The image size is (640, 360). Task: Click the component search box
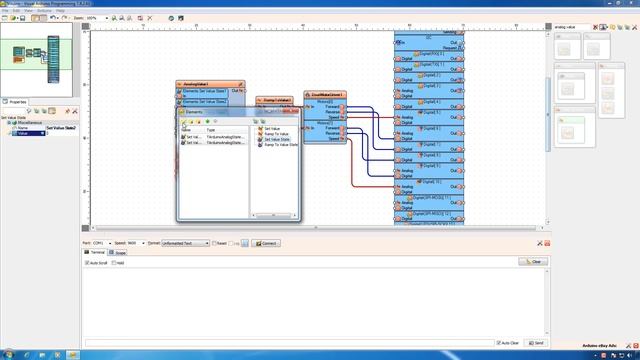[571, 27]
